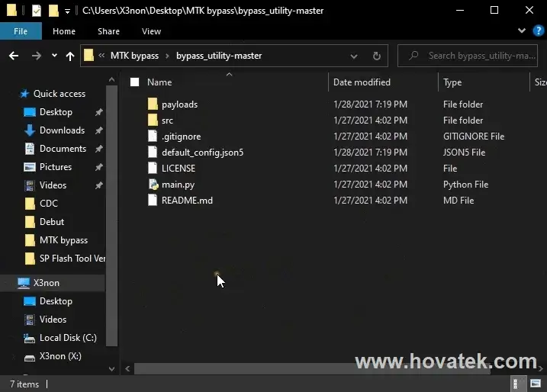Select X3non computer in navigation pane
The width and height of the screenshot is (547, 392).
[46, 283]
